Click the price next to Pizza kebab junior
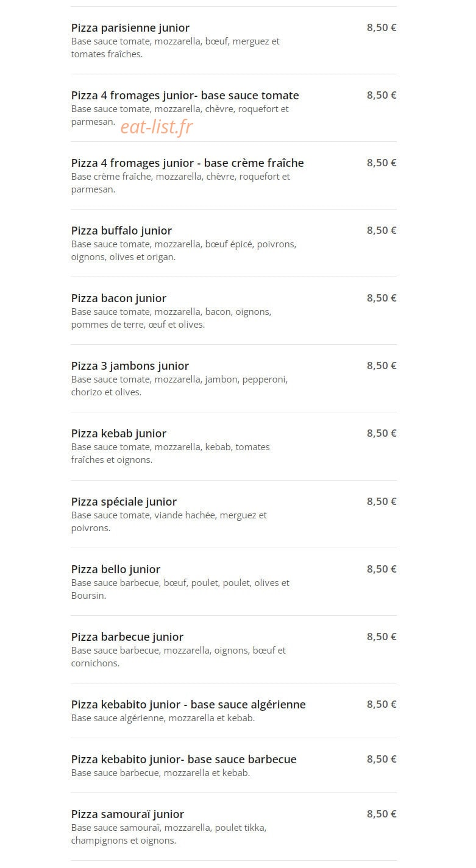 [x=382, y=433]
